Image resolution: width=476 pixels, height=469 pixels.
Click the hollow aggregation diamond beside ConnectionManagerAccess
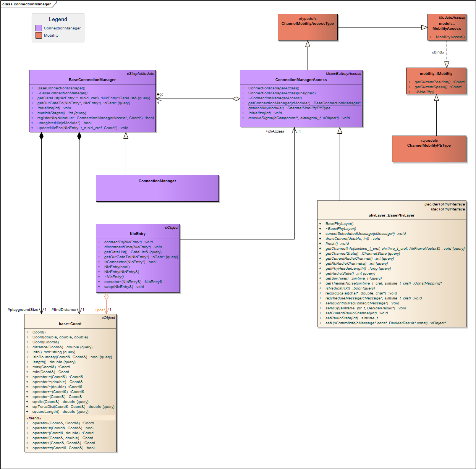point(236,99)
